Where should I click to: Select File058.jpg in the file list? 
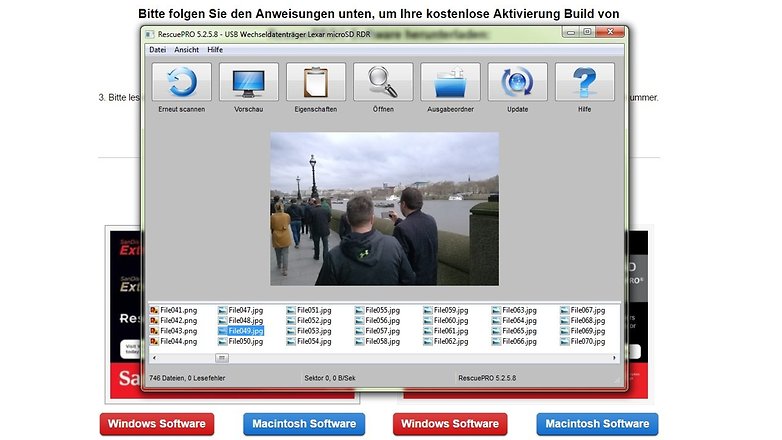tap(378, 342)
